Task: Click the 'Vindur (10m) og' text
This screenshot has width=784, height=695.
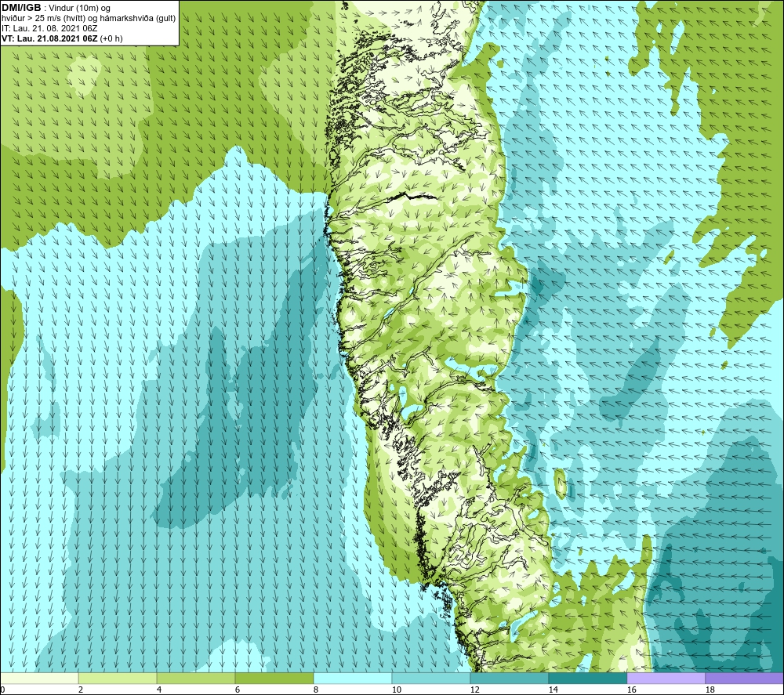Action: [x=79, y=8]
